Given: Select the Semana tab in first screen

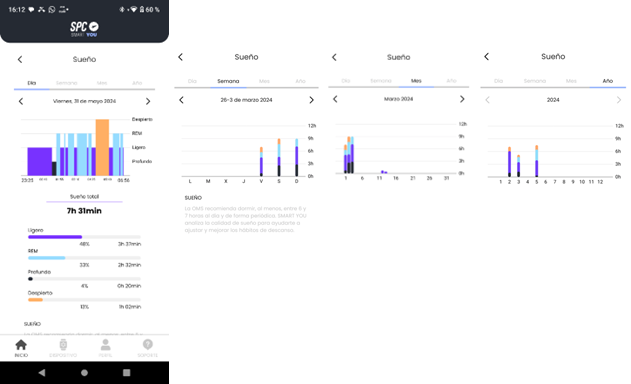Looking at the screenshot, I should coord(66,83).
